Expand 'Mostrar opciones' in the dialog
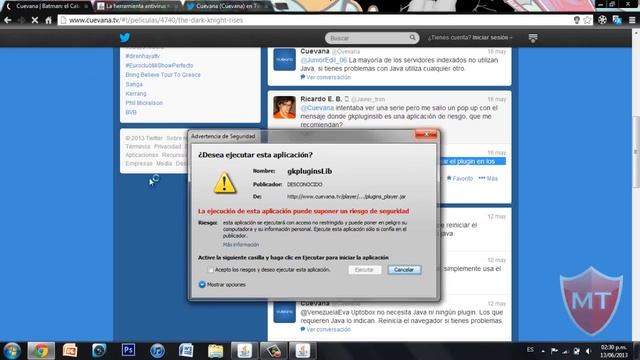 pos(222,284)
